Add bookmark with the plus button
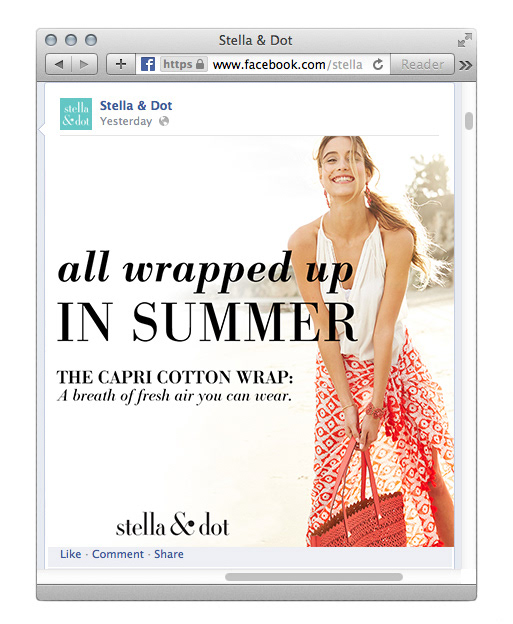Viewport: 513px width, 624px height. tap(121, 64)
